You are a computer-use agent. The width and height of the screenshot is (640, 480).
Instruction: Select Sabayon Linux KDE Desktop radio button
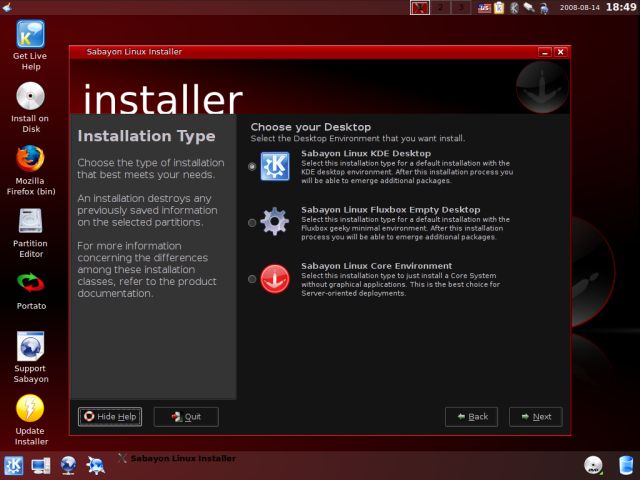coord(252,167)
